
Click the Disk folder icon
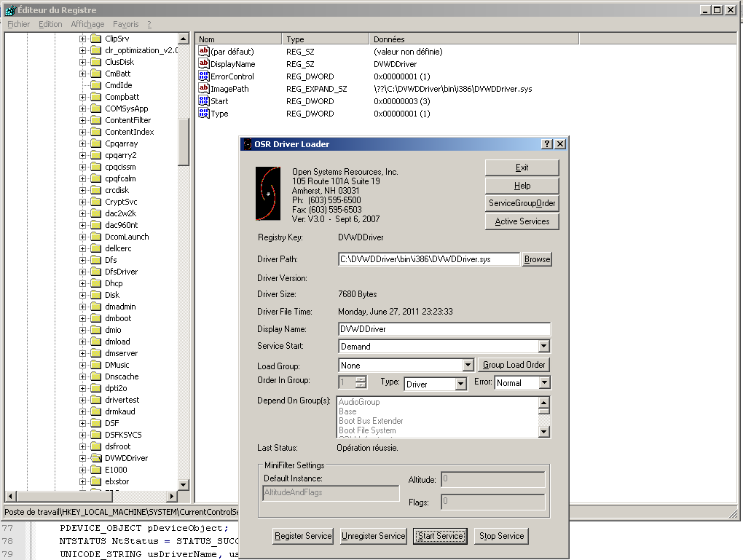[96, 295]
